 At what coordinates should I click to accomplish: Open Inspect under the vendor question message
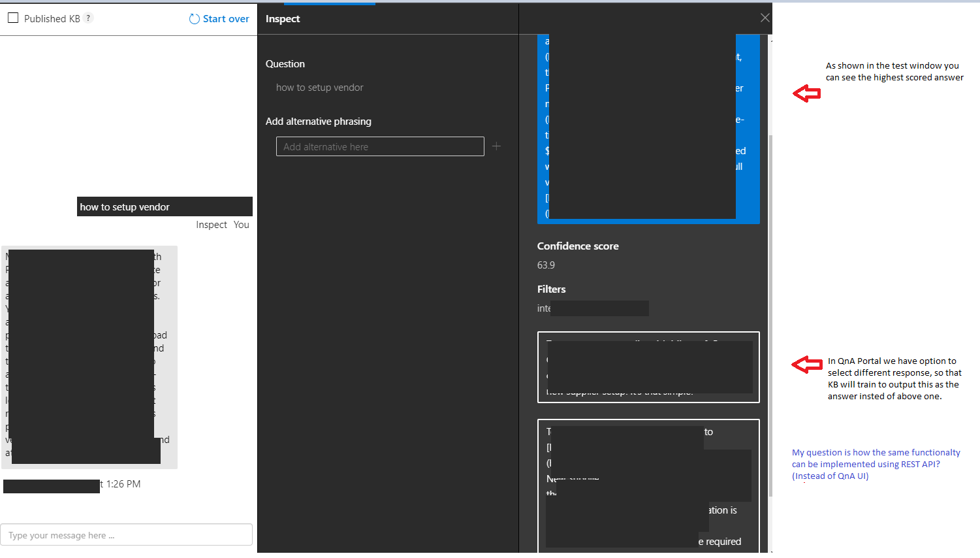point(211,224)
